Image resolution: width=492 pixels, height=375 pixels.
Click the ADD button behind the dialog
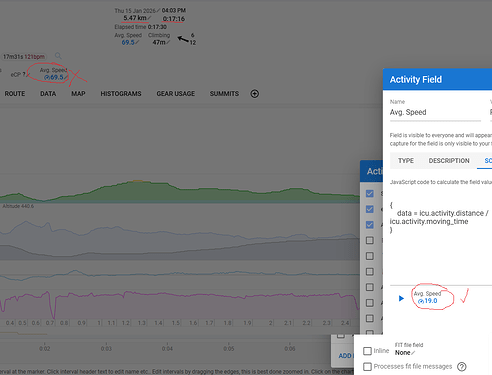(344, 356)
